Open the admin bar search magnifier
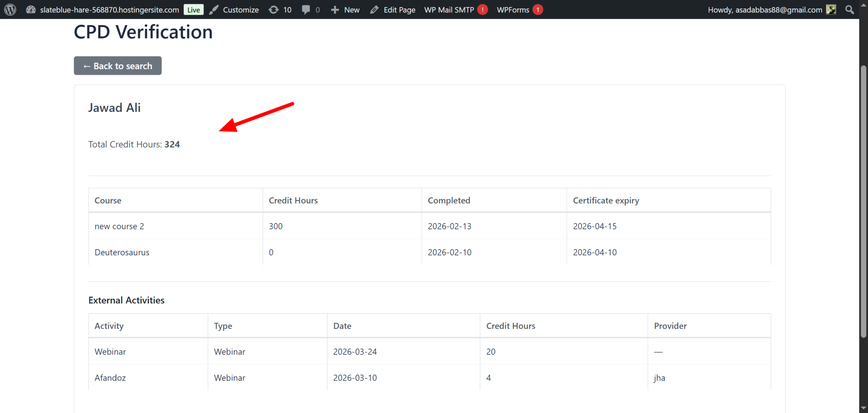The image size is (868, 413). (849, 9)
